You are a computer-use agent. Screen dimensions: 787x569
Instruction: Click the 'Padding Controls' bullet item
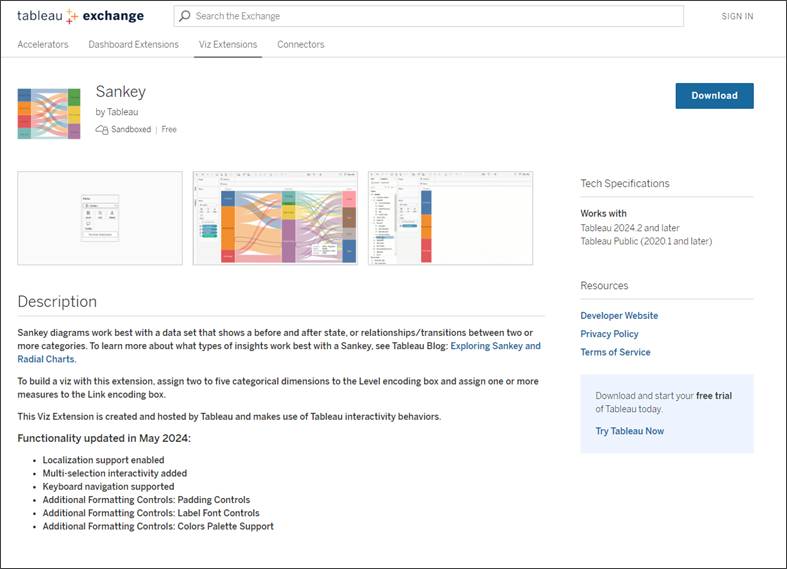(x=146, y=500)
